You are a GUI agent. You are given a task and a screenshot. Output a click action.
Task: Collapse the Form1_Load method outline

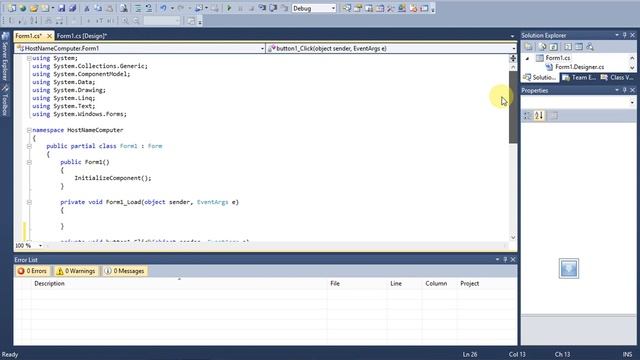(x=29, y=202)
